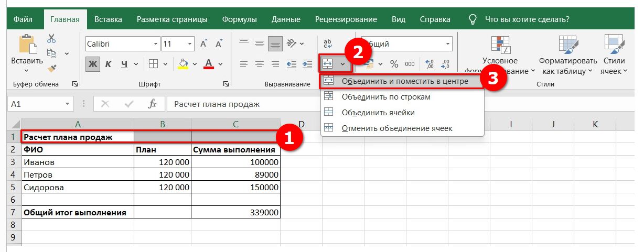Select the Format Painter brush icon

(x=51, y=68)
